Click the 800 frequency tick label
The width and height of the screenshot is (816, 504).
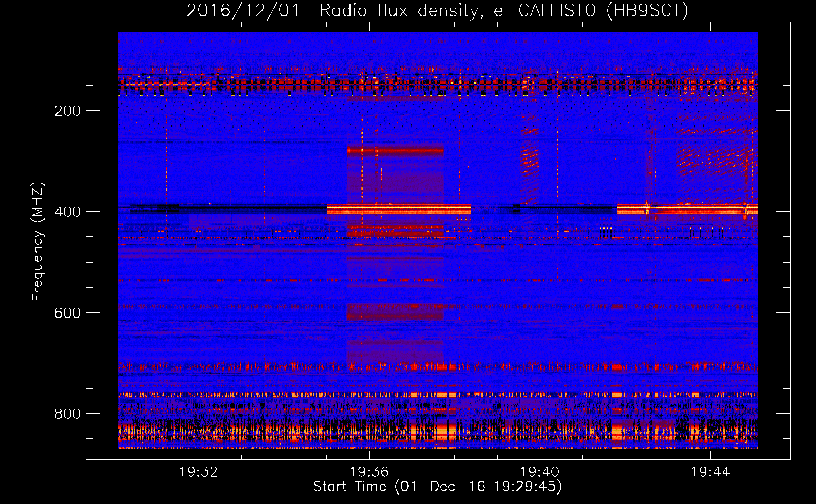pos(68,414)
